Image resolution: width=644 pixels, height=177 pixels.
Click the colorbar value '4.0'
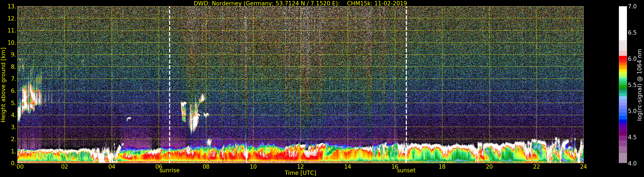pyautogui.click(x=632, y=163)
